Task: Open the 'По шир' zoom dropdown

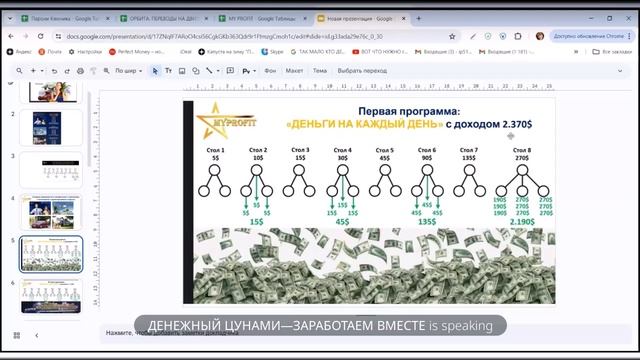Action: click(x=128, y=71)
